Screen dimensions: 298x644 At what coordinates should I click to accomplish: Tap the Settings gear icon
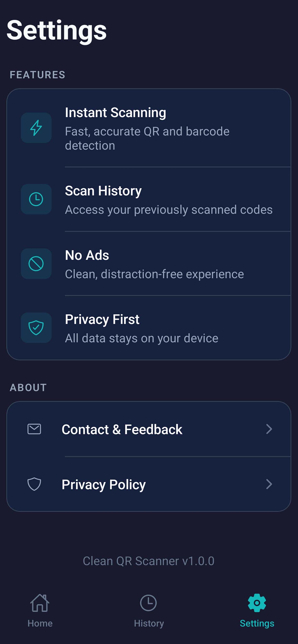point(257,603)
